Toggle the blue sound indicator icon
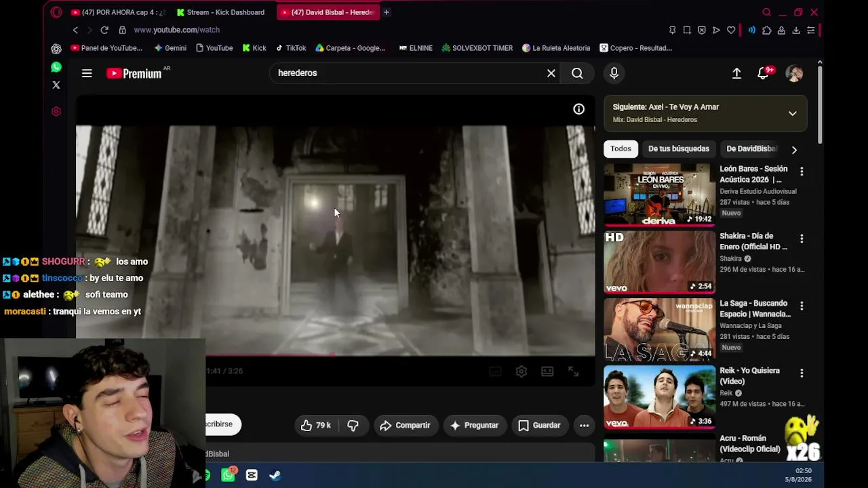 (752, 30)
